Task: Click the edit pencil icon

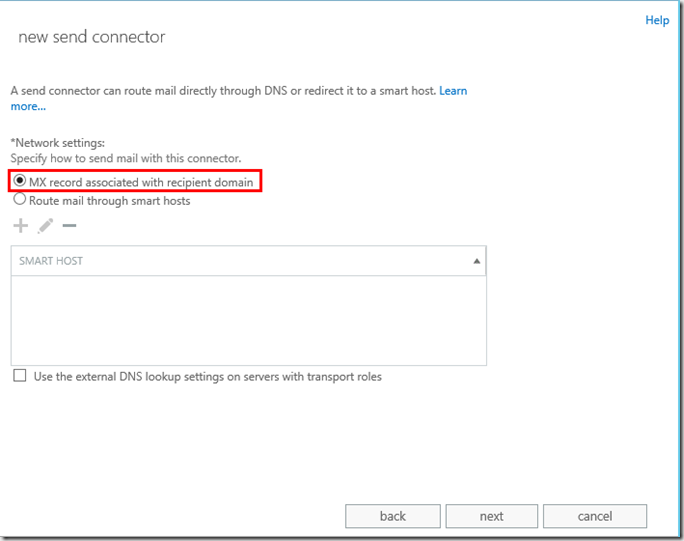Action: [45, 226]
